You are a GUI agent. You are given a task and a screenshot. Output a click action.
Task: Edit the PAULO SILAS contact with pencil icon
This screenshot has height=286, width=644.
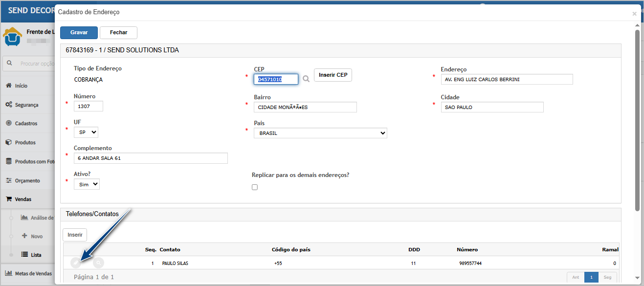coord(75,263)
